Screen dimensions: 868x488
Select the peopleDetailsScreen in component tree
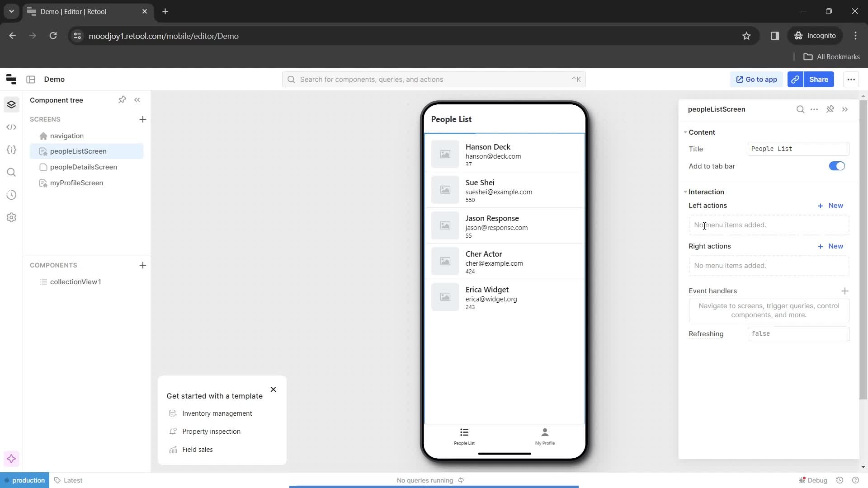pyautogui.click(x=84, y=167)
